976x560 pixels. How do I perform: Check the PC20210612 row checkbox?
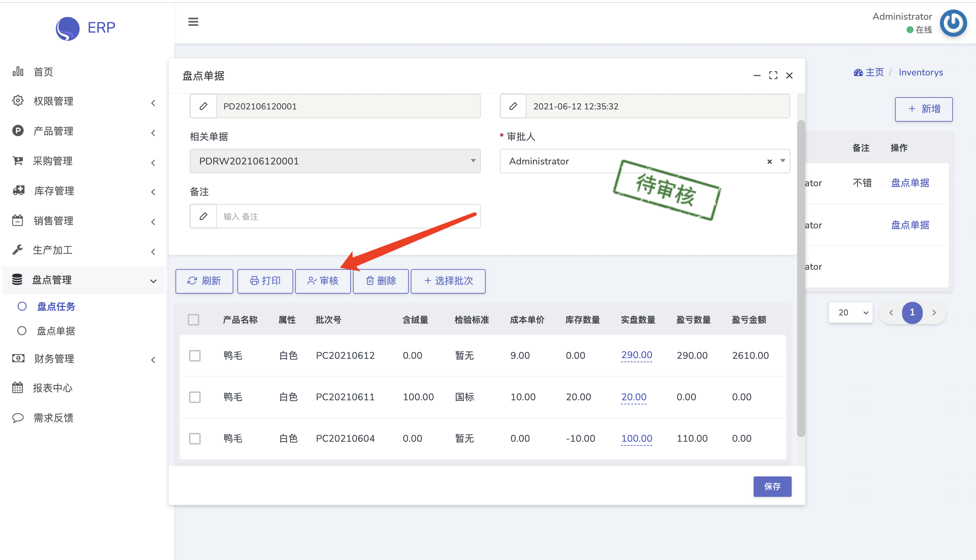click(195, 355)
